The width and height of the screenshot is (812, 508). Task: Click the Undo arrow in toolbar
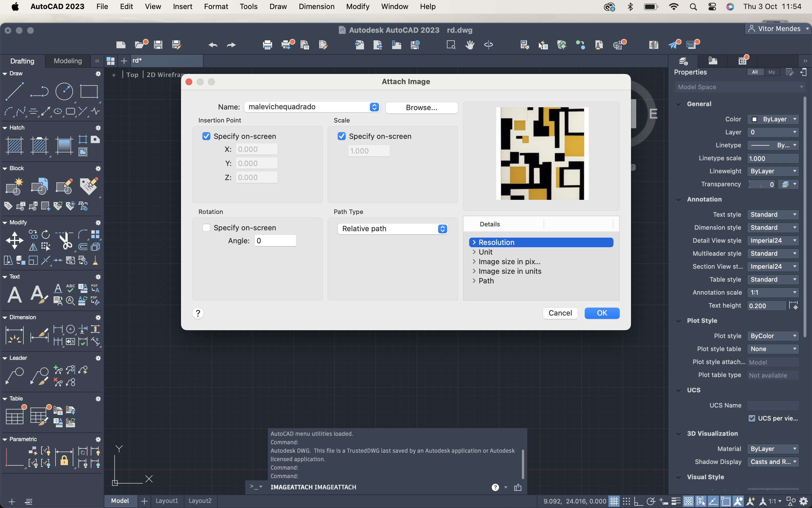[213, 45]
